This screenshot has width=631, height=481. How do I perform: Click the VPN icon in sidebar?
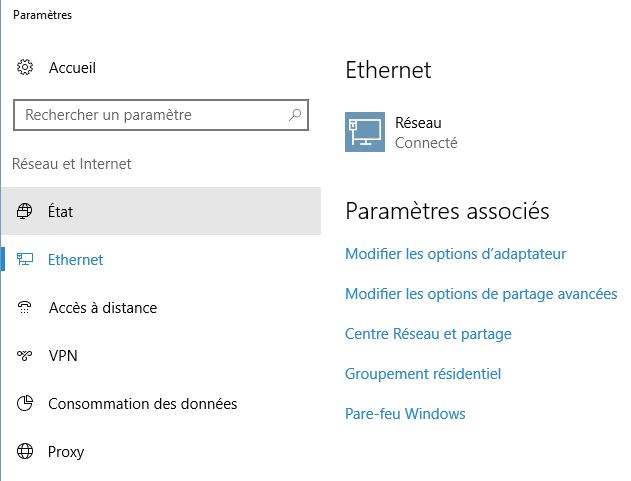click(x=25, y=356)
